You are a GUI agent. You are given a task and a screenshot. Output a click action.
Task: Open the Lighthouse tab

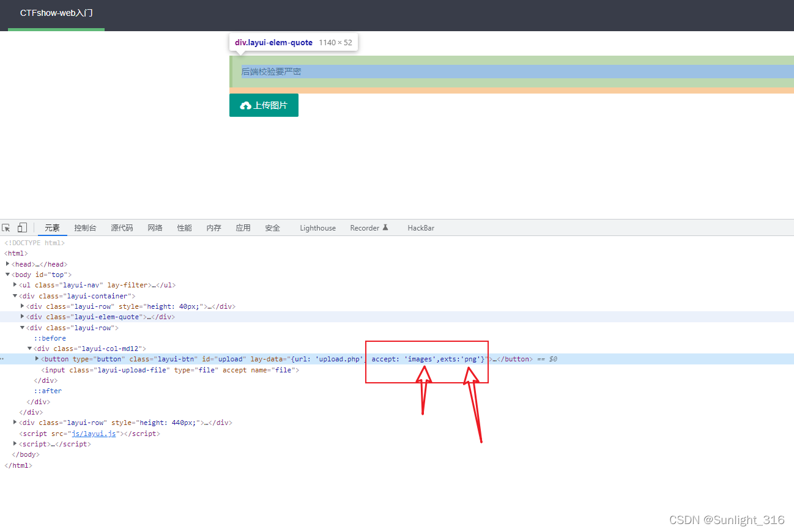(317, 227)
